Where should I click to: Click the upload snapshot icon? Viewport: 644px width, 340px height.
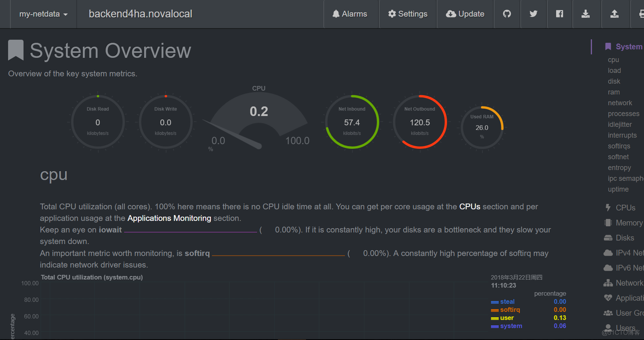click(x=614, y=14)
